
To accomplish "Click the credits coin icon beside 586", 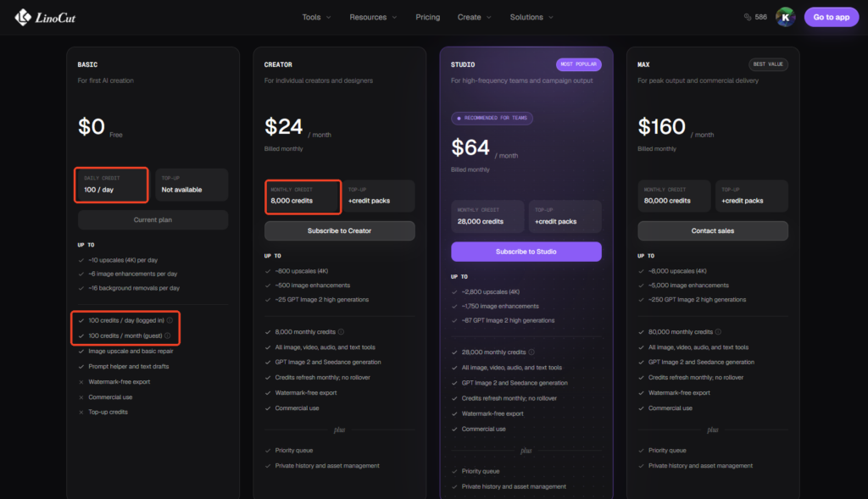I will (x=748, y=17).
